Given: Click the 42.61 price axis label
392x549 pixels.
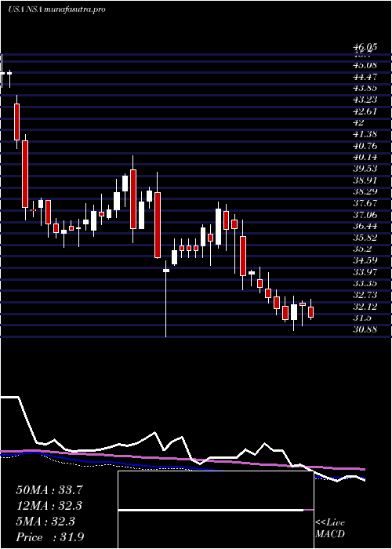Looking at the screenshot, I should coord(365,111).
